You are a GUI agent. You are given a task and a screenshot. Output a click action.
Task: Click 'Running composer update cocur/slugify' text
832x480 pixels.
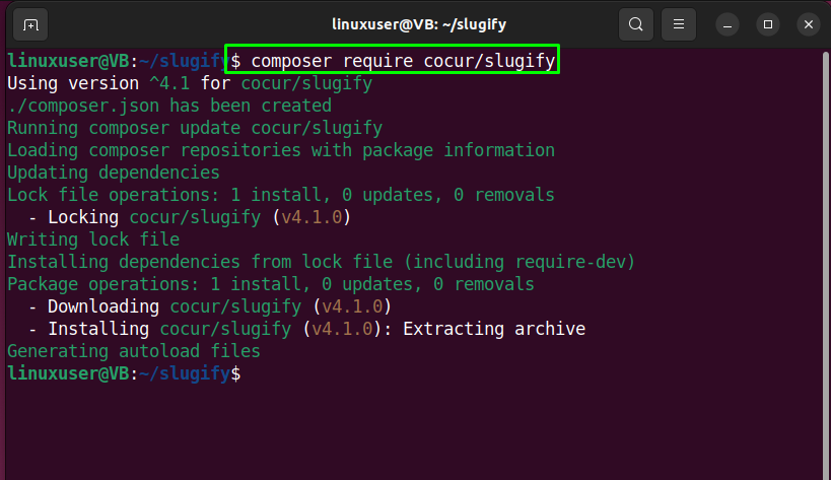click(x=194, y=128)
